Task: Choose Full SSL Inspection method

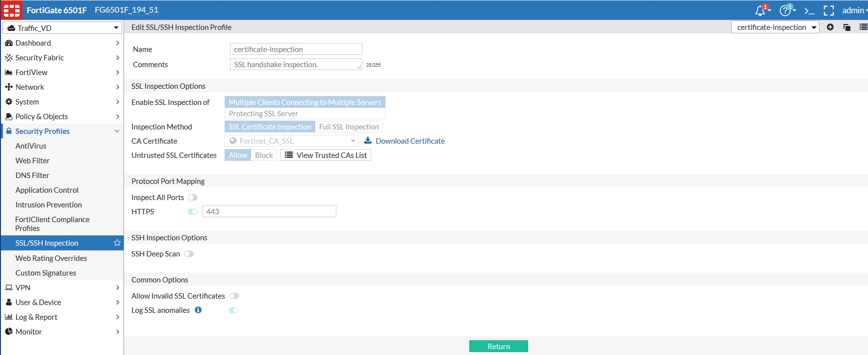Action: tap(349, 127)
